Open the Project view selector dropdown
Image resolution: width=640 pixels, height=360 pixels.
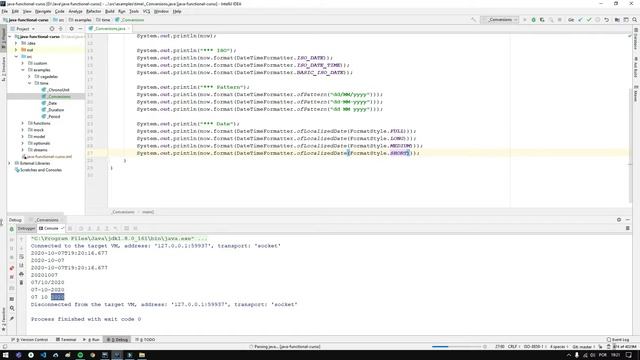pyautogui.click(x=23, y=29)
